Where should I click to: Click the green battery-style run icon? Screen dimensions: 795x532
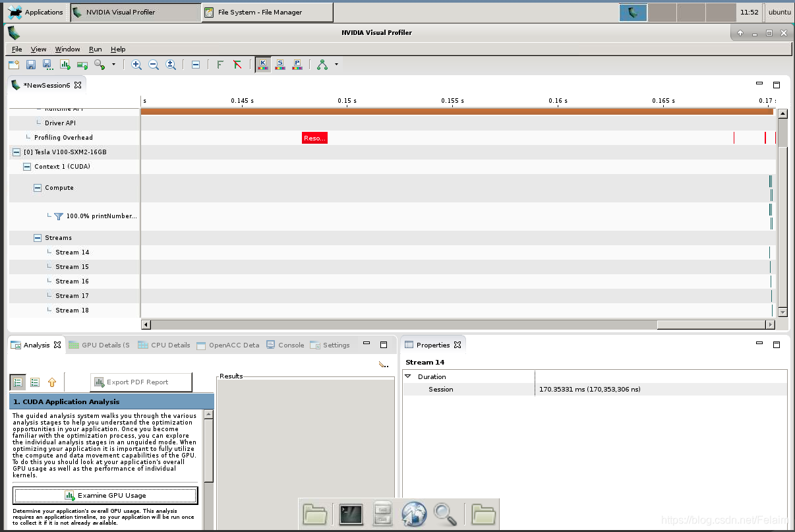(x=82, y=65)
